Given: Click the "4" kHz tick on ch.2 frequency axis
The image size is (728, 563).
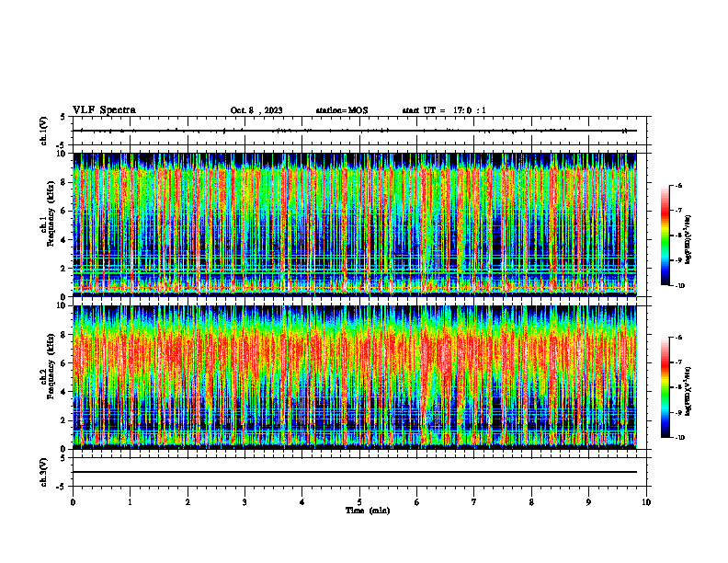Looking at the screenshot, I should (x=64, y=392).
